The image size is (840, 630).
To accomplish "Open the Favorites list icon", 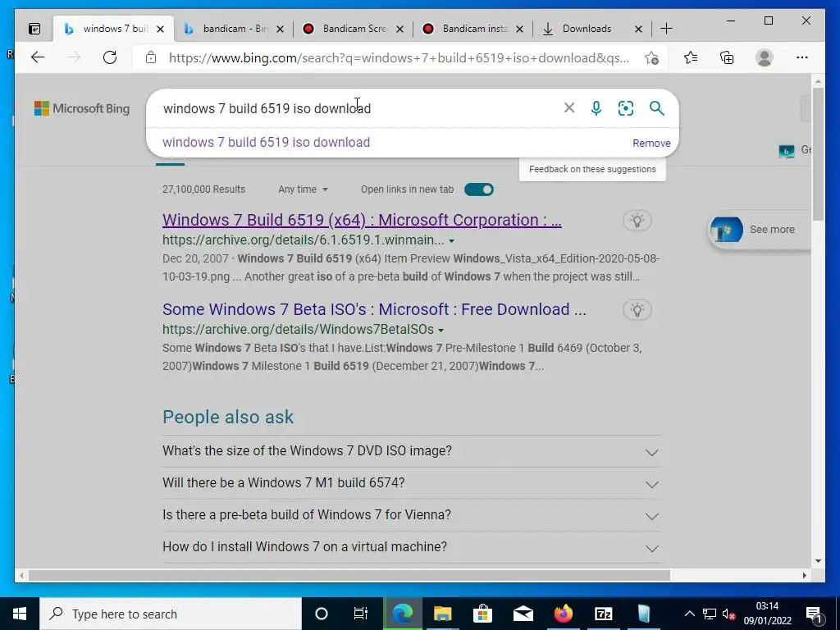I will [691, 57].
